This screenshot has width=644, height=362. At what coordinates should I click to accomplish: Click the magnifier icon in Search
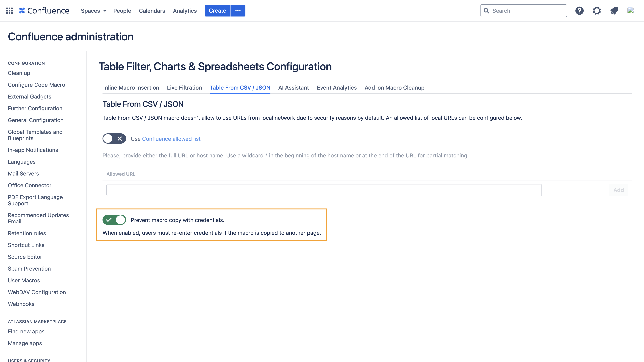(x=486, y=11)
